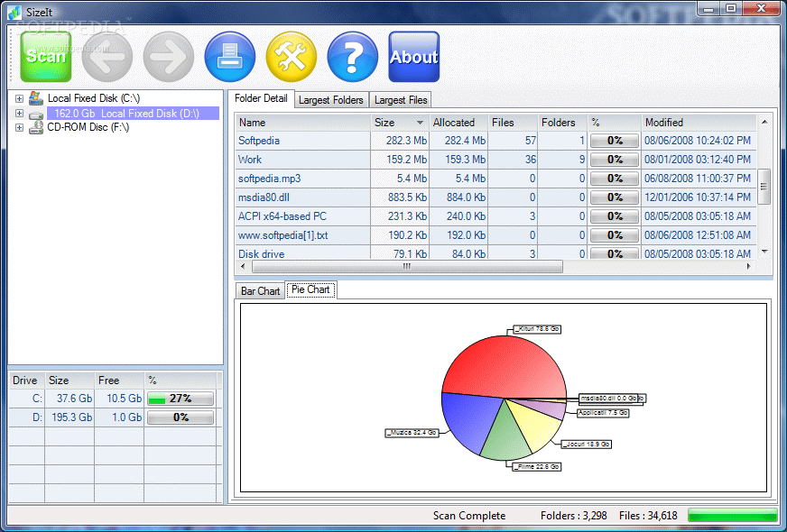Click the SizeIt app icon in title bar
Viewport: 787px width, 532px height.
15,12
